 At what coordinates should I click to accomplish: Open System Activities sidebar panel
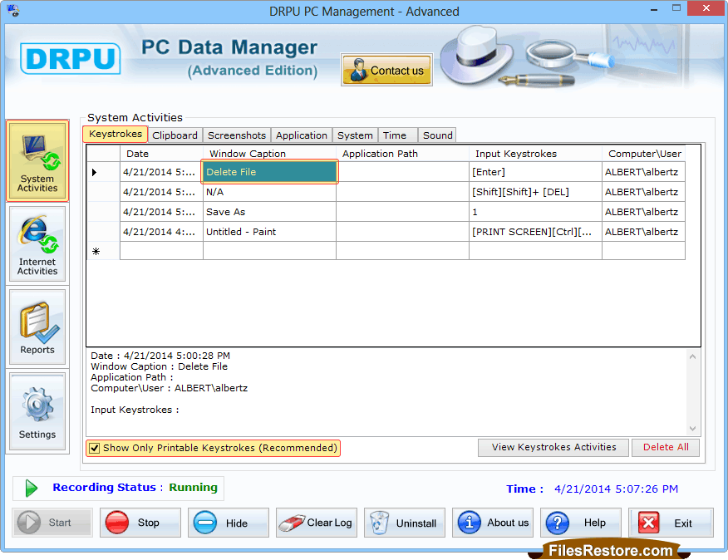coord(37,160)
